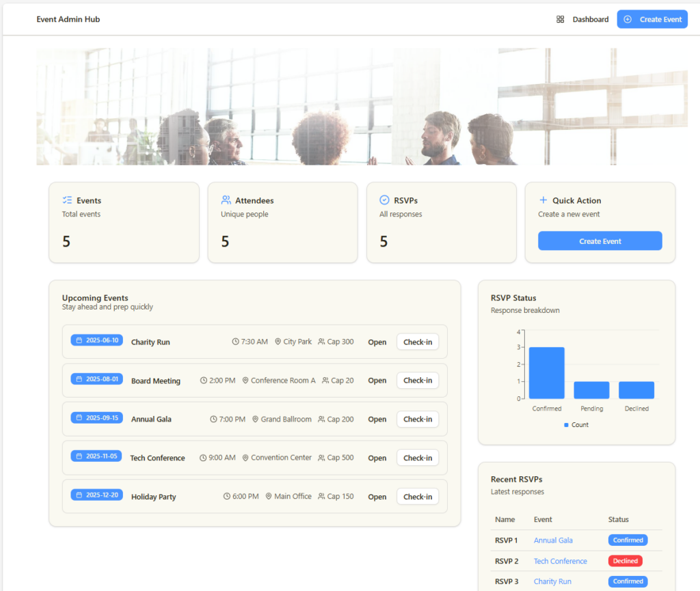Click the Dashboard grid icon in header

point(561,20)
